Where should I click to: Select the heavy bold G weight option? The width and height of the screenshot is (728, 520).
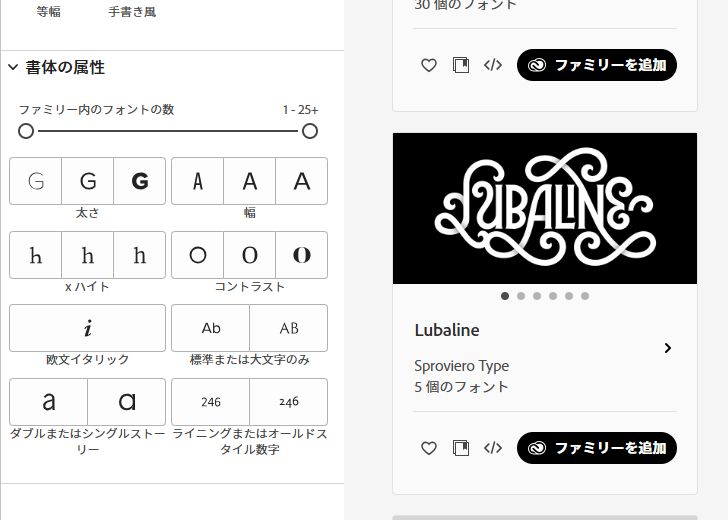coord(140,181)
